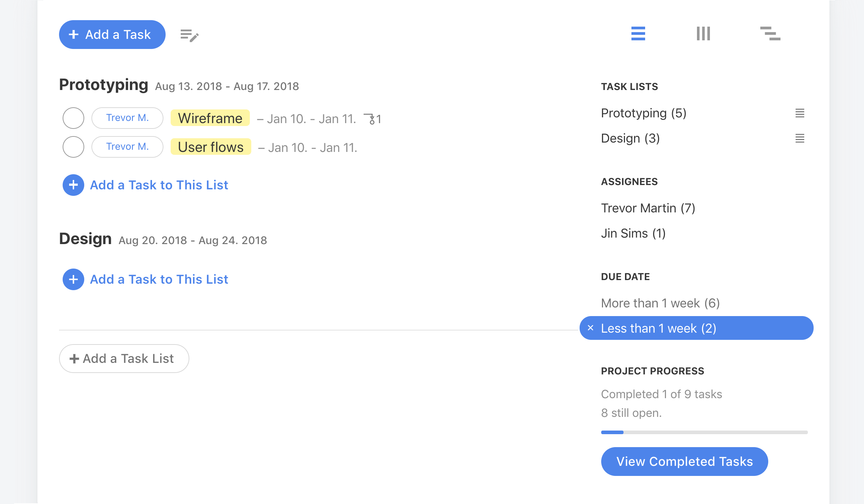
Task: Click plus icon under Design list
Action: pyautogui.click(x=73, y=279)
